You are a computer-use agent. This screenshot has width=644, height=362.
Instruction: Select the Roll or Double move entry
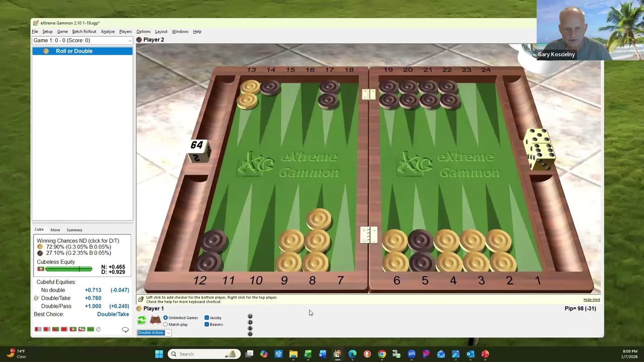tap(83, 51)
